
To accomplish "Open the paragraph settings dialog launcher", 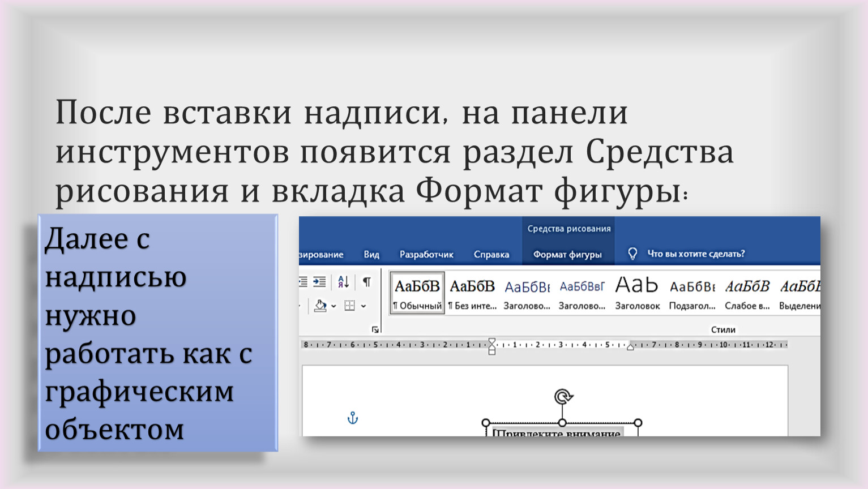I will pyautogui.click(x=375, y=329).
